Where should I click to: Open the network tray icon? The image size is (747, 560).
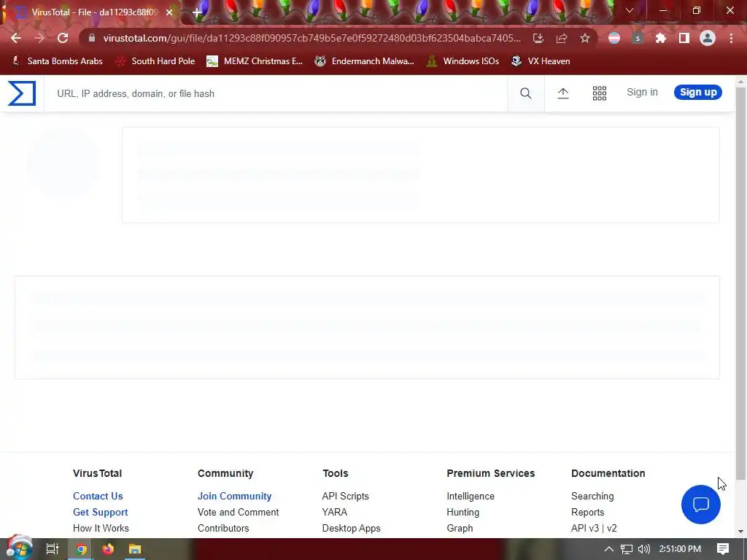(x=626, y=549)
